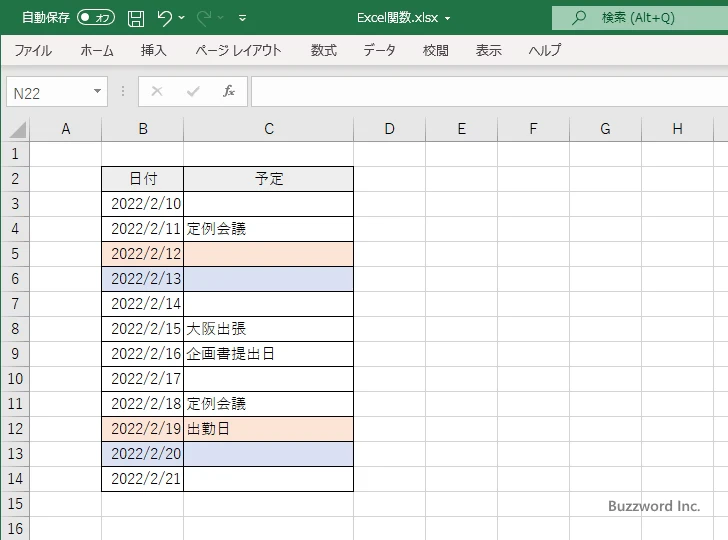
Task: Select row 15 header
Action: click(x=15, y=504)
